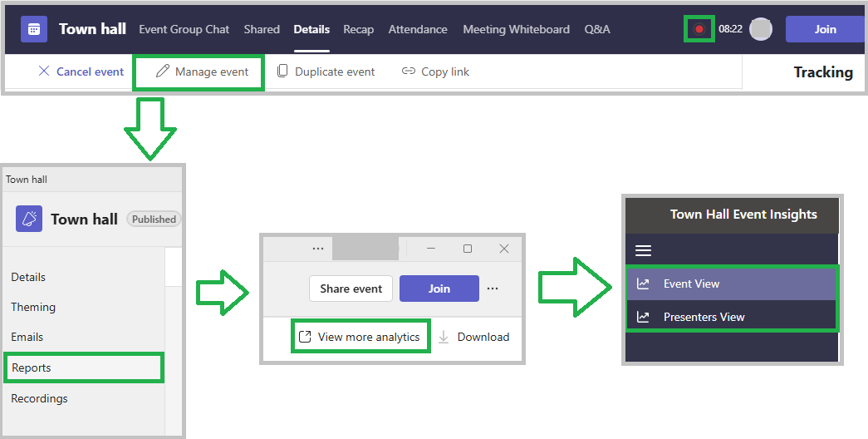Click the Town Hall Event Insights title
The width and height of the screenshot is (868, 439).
pos(743,215)
